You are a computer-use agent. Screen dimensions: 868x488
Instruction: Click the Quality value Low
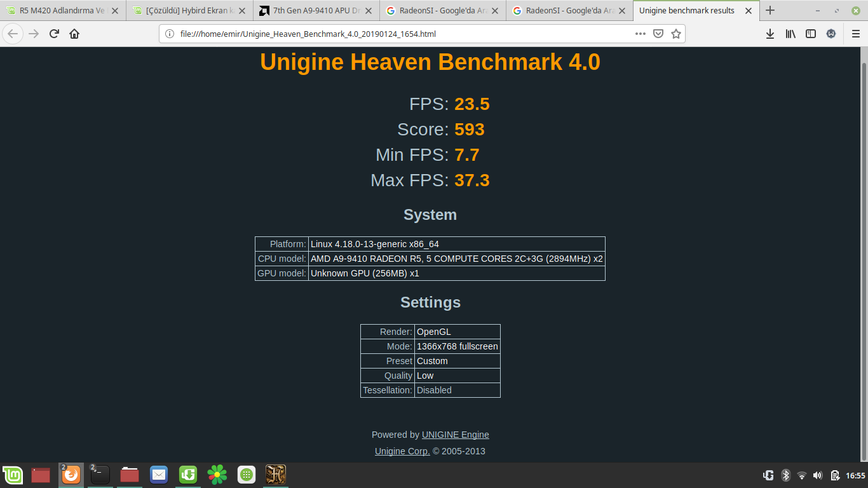[x=458, y=376]
